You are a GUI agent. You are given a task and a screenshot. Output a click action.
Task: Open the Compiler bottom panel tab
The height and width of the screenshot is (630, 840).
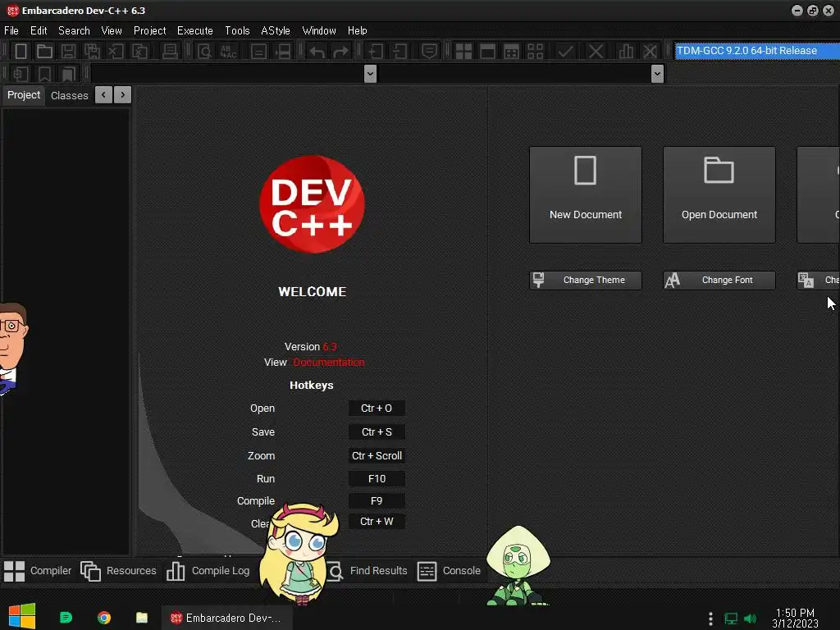point(38,571)
